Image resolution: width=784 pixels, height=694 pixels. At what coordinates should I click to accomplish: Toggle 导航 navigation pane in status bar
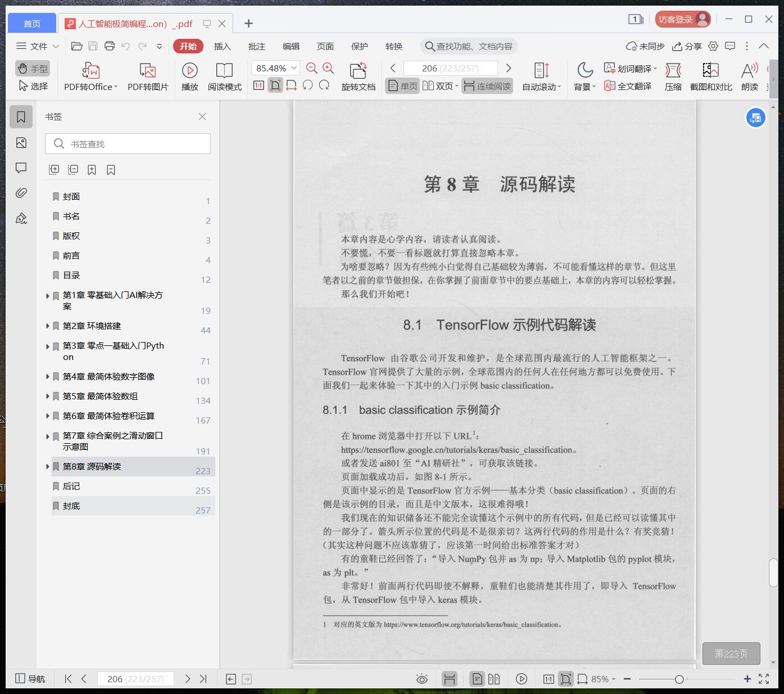coord(30,679)
